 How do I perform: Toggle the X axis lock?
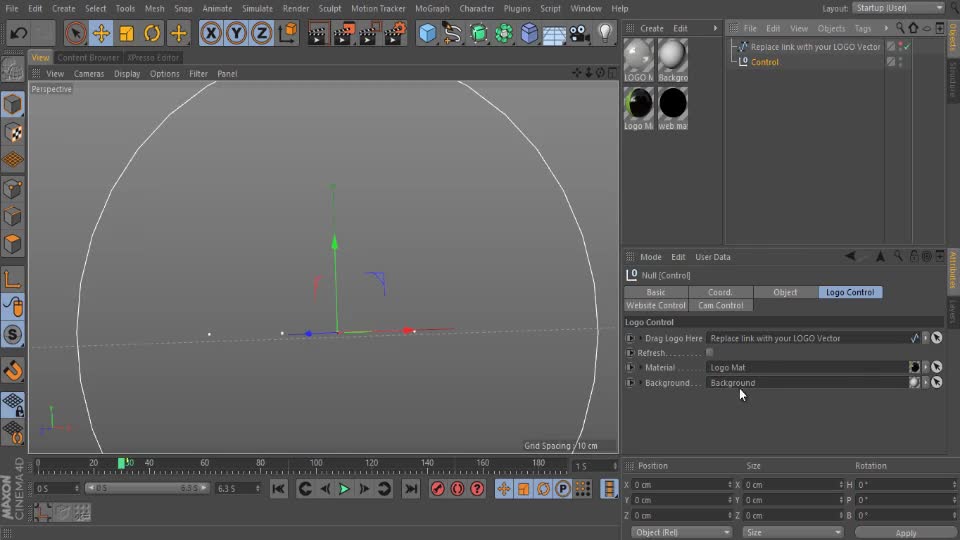[x=211, y=32]
